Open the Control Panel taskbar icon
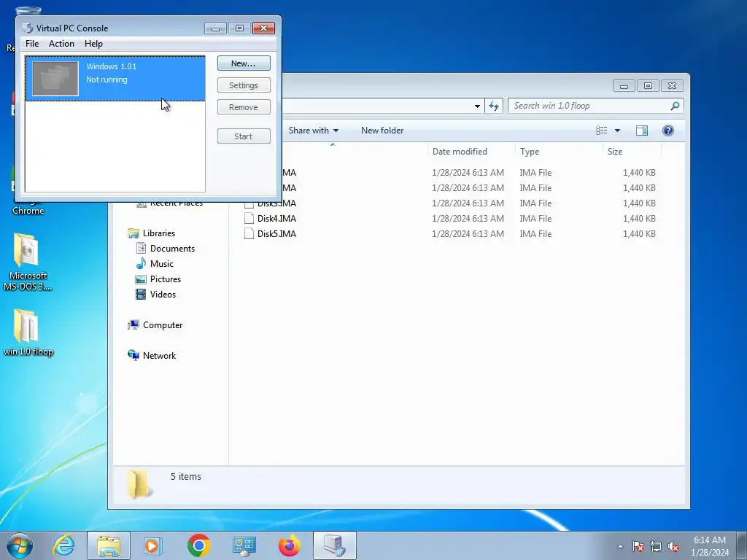Screen dimensions: 747x560 244,546
